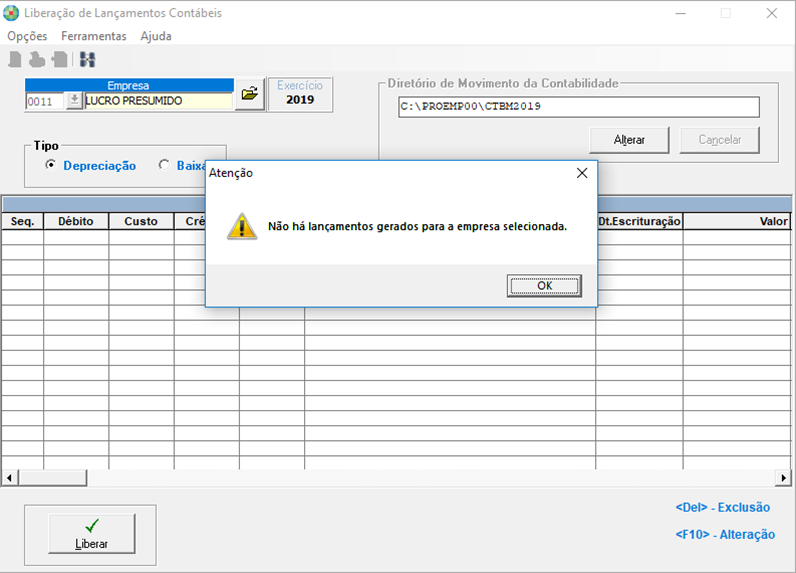The height and width of the screenshot is (573, 796).
Task: Click the horizontal scrollbar thumb
Action: click(53, 478)
